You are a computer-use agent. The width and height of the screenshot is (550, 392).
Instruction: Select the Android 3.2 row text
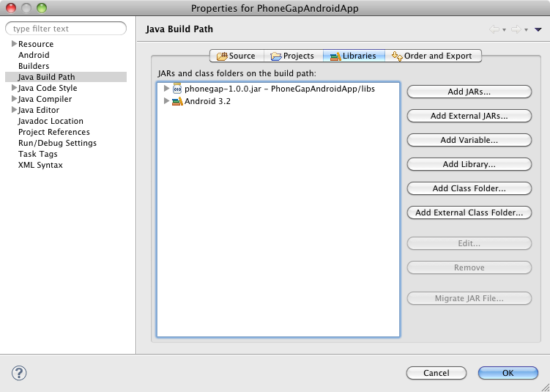[208, 101]
